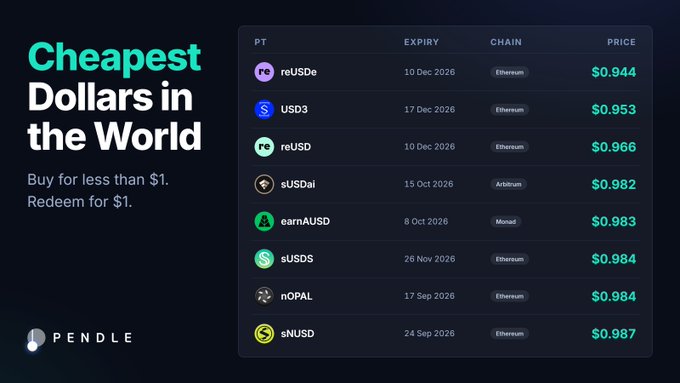
Task: Select the PRICE column header
Action: pos(621,42)
